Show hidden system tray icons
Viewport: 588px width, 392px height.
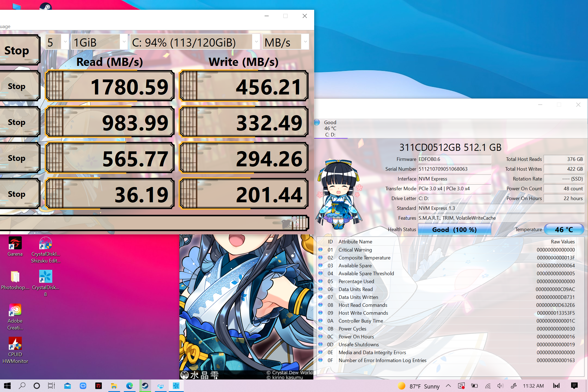(448, 386)
